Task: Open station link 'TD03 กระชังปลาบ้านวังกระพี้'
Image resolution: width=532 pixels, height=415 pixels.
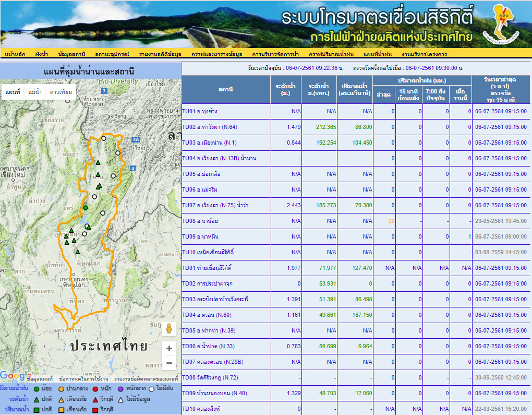Action: coord(215,299)
